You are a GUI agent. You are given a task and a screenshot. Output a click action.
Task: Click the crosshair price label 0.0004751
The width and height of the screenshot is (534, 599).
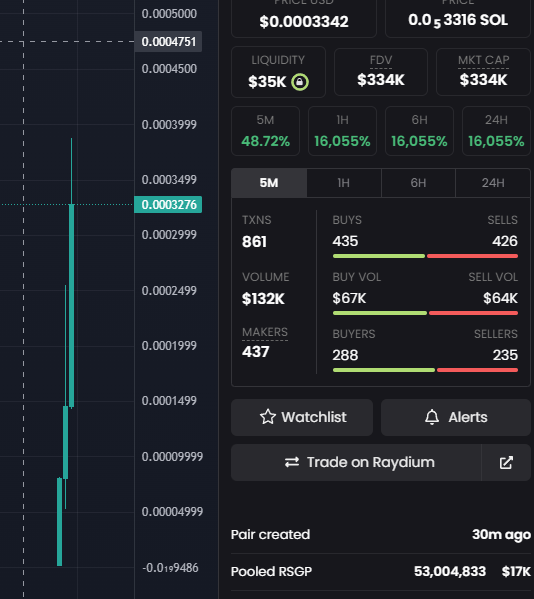point(168,42)
